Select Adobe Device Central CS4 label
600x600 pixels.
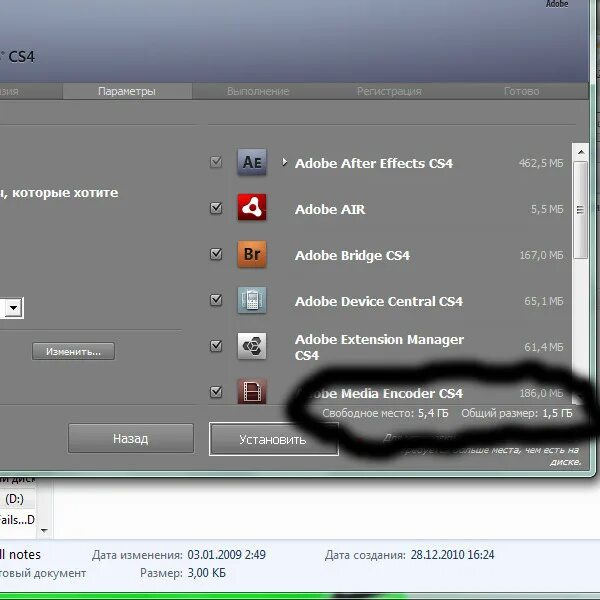[379, 301]
